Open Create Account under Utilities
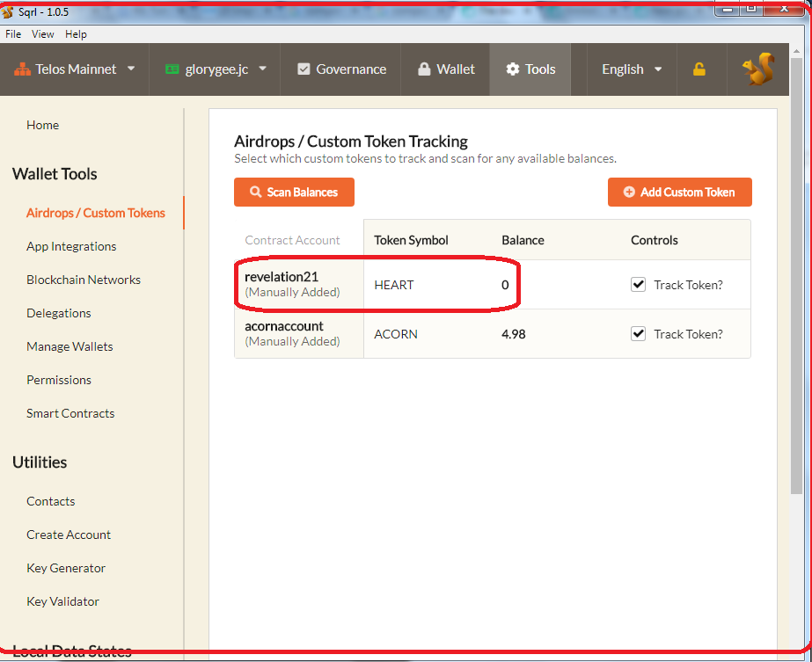This screenshot has height=662, width=812. 69,535
